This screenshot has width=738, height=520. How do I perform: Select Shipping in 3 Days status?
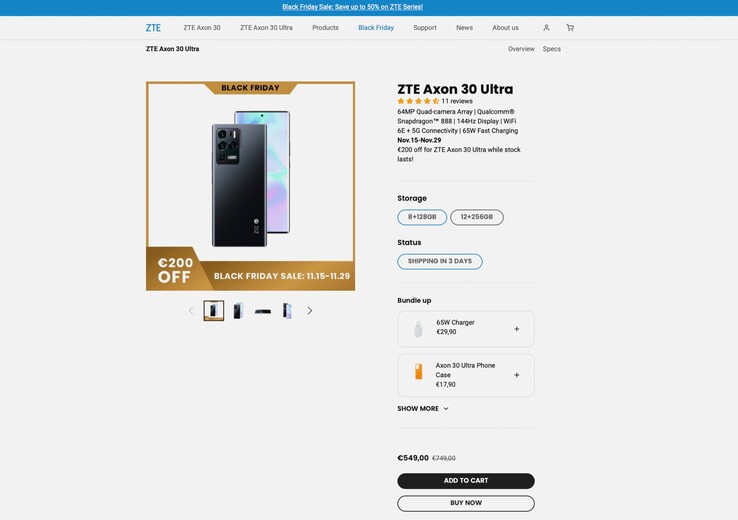tap(440, 261)
